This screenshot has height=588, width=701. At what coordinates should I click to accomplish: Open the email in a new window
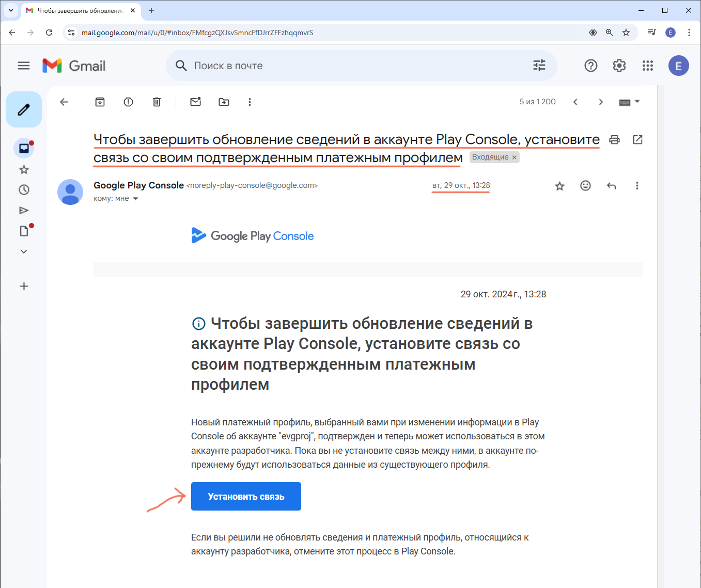638,139
